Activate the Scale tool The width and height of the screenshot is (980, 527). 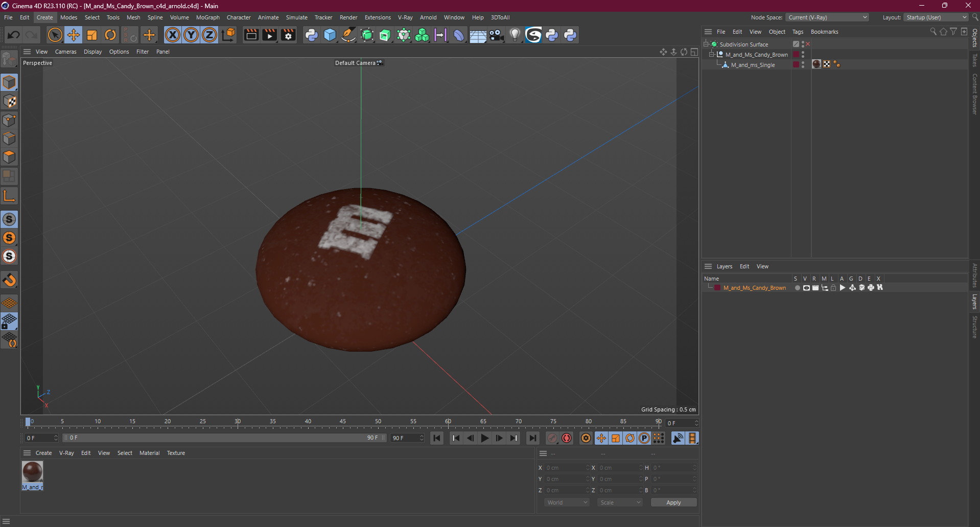point(92,35)
